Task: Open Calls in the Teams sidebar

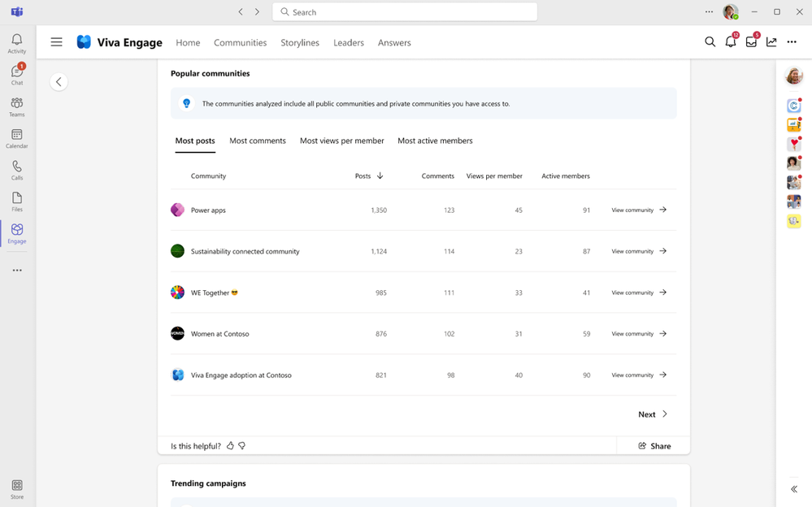Action: pos(16,171)
